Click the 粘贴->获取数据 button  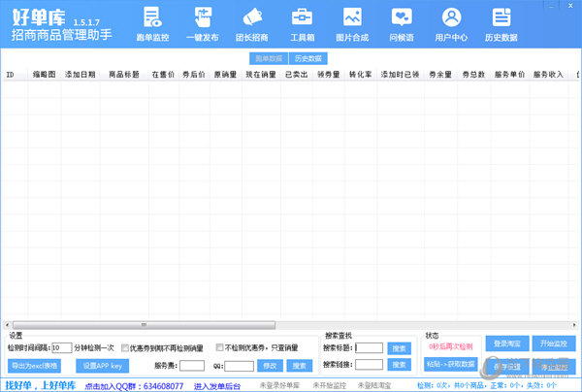coord(451,364)
